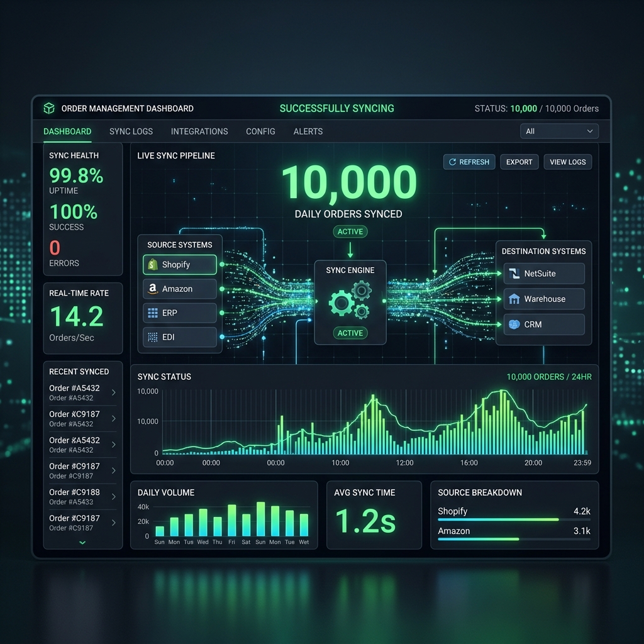The image size is (644, 644).
Task: Click the Amazon logo icon
Action: tap(153, 289)
